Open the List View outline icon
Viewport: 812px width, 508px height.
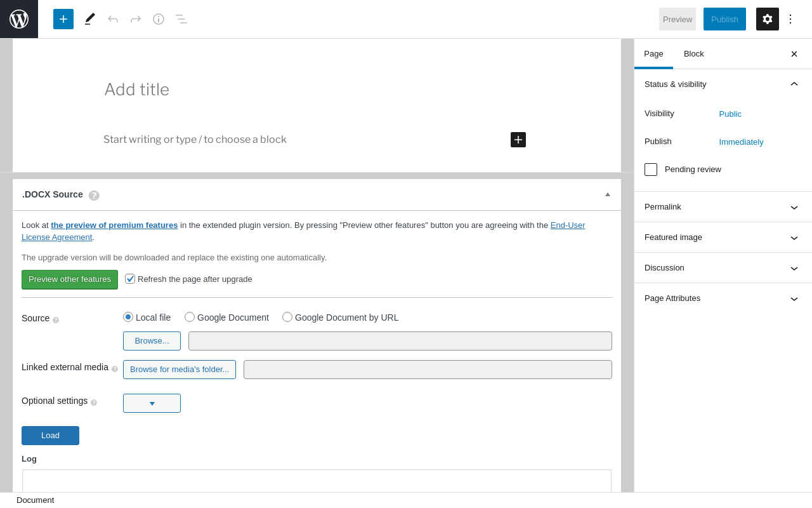pos(181,19)
